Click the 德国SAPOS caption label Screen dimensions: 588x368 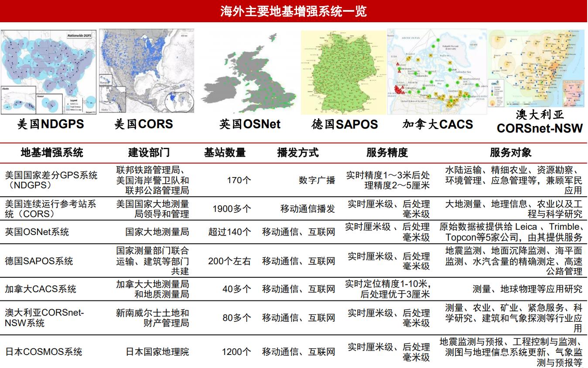[x=342, y=125]
